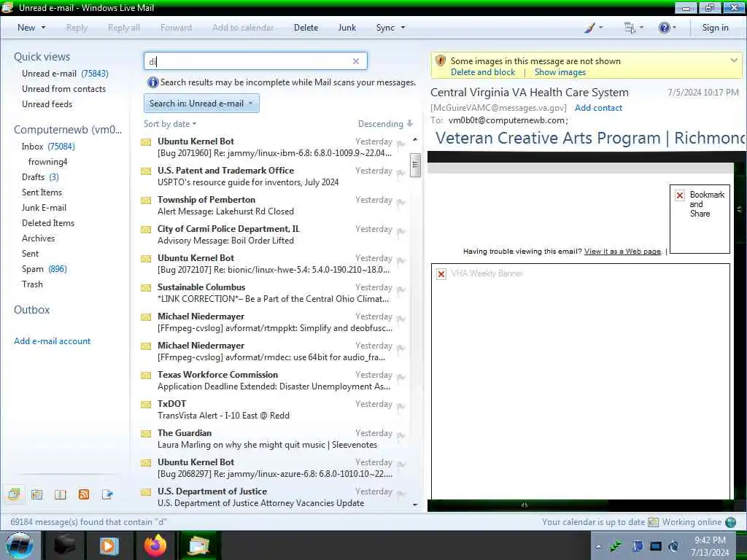This screenshot has width=747, height=560.
Task: Click Add e-mail account link
Action: pyautogui.click(x=52, y=341)
